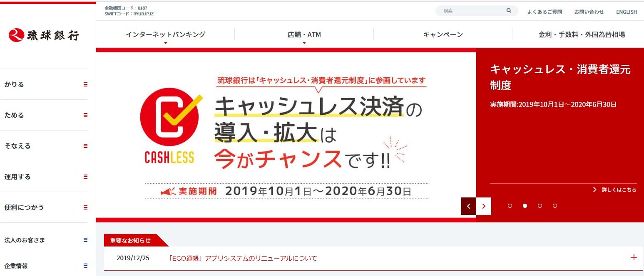This screenshot has height=276, width=644.
Task: Click the 詳しくはこちら link
Action: pos(615,190)
